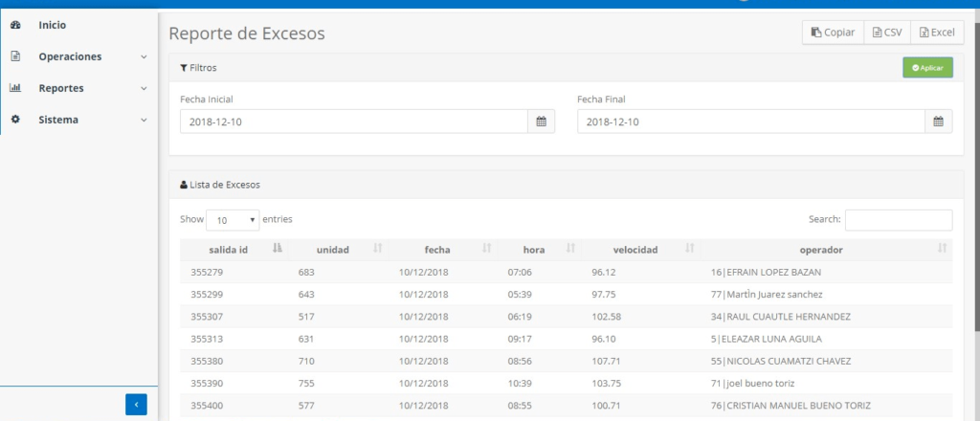Click hora value 05:39

pos(520,294)
